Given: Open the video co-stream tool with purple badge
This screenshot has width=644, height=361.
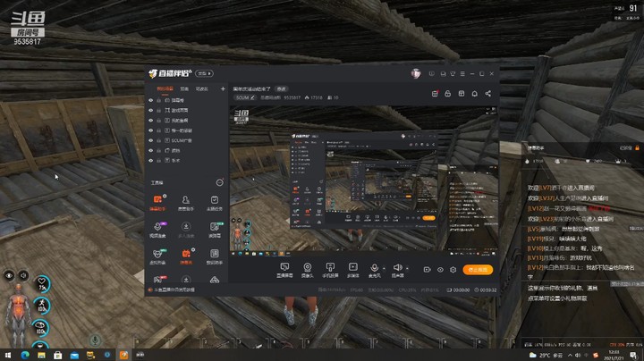Looking at the screenshot, I should click(x=157, y=230).
